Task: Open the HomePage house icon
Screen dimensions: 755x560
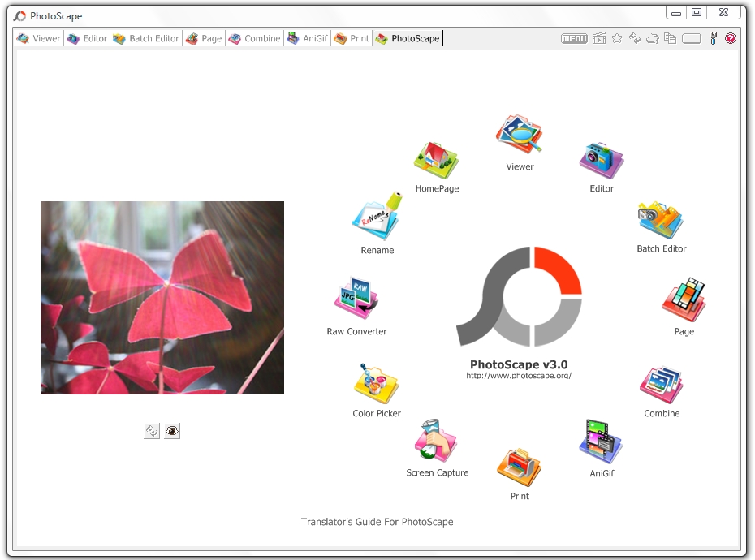Action: tap(436, 161)
